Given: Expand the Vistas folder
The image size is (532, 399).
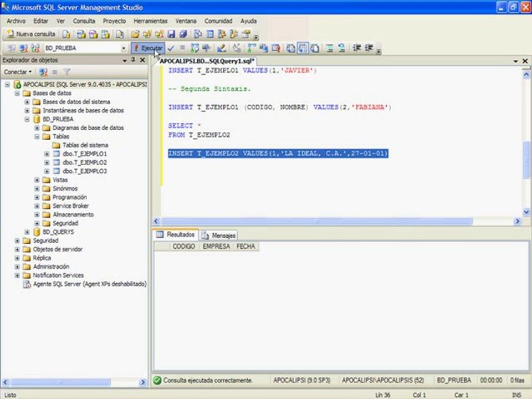Looking at the screenshot, I should (37, 180).
